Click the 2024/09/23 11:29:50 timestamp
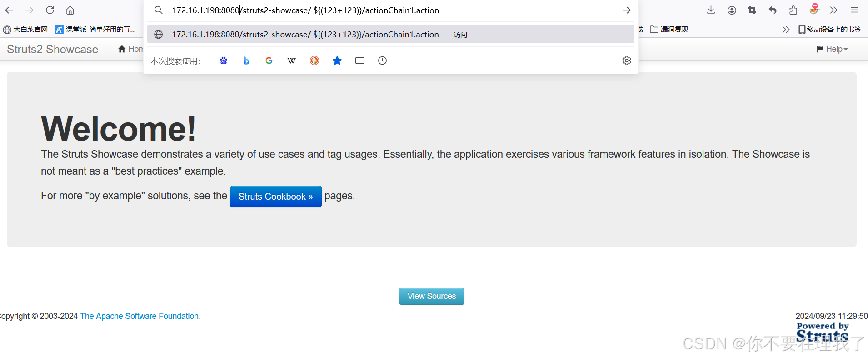 point(832,316)
